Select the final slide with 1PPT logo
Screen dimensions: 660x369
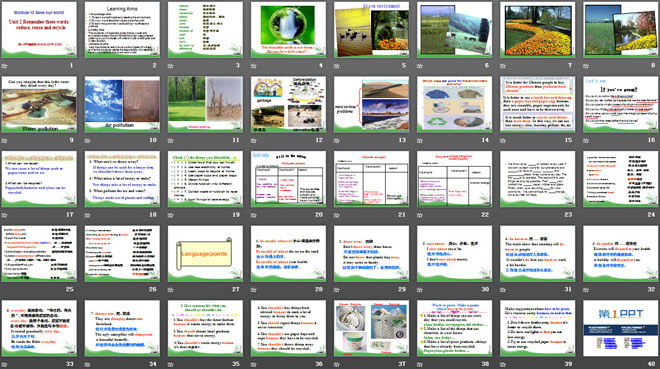621,328
